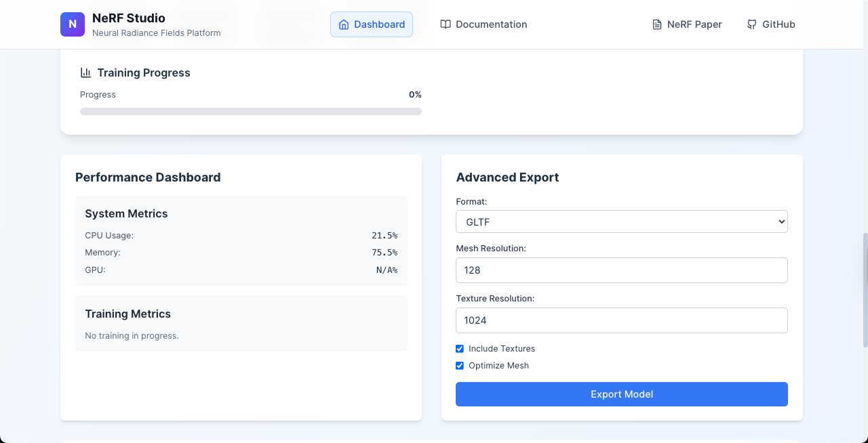Switch to the Dashboard tab
This screenshot has height=443, width=868.
pyautogui.click(x=372, y=24)
